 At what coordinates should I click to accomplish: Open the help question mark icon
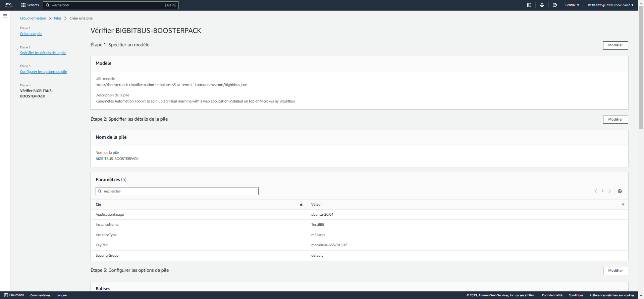(x=555, y=5)
